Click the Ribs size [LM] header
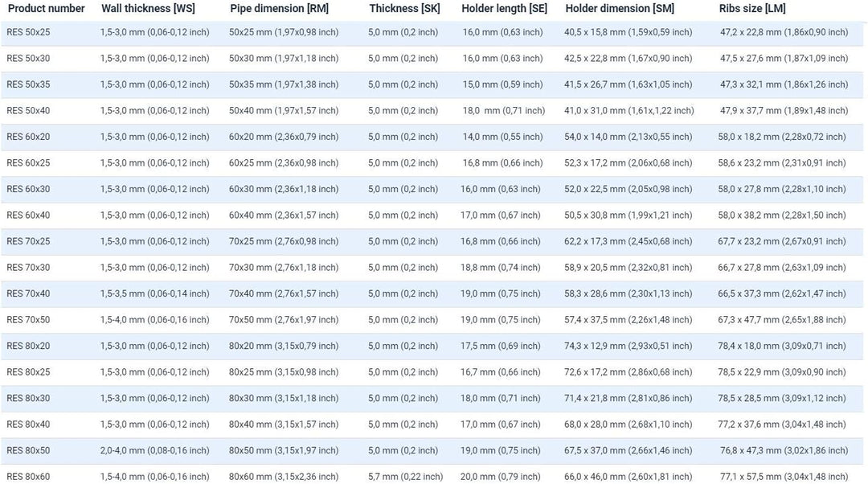Viewport: 868px width, 484px height. pos(752,8)
